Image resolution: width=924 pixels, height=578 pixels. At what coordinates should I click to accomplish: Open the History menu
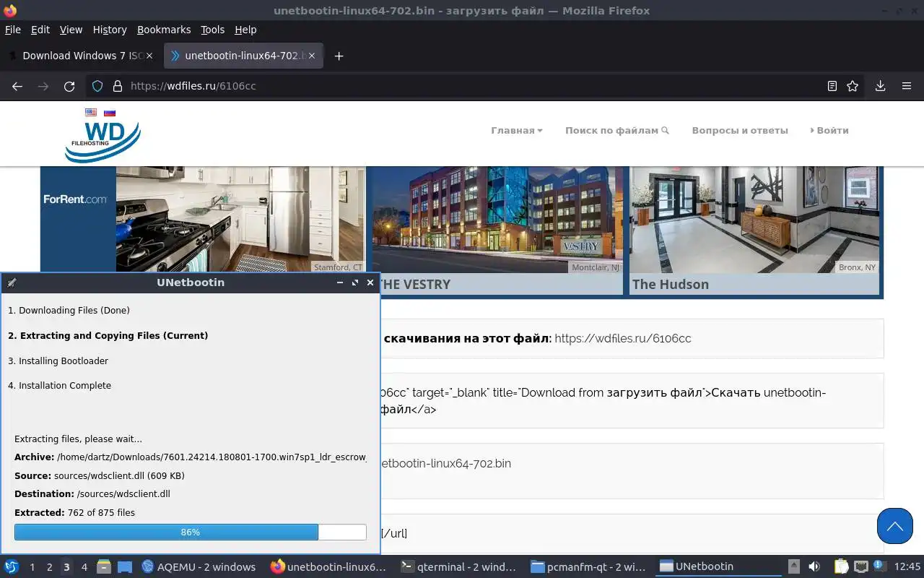coord(110,30)
